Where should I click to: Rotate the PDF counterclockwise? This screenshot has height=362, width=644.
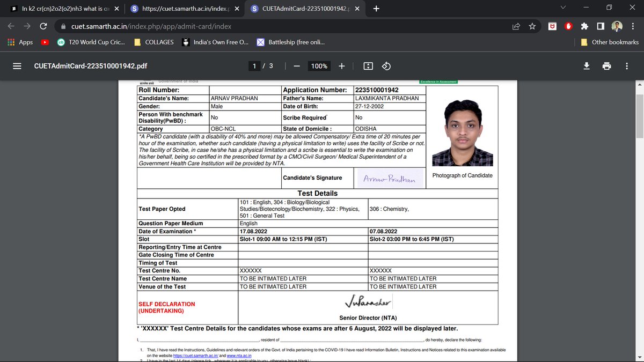click(x=386, y=66)
